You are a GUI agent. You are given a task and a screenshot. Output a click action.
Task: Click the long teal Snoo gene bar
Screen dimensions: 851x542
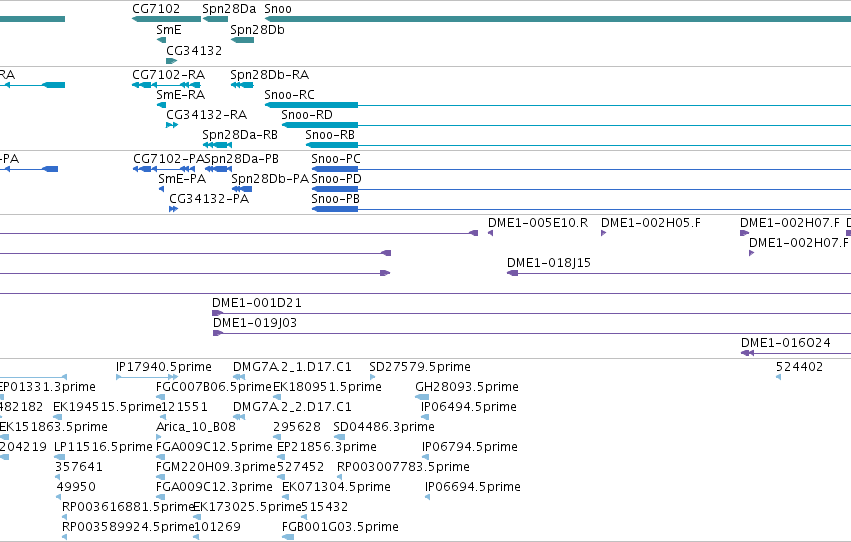tap(557, 19)
